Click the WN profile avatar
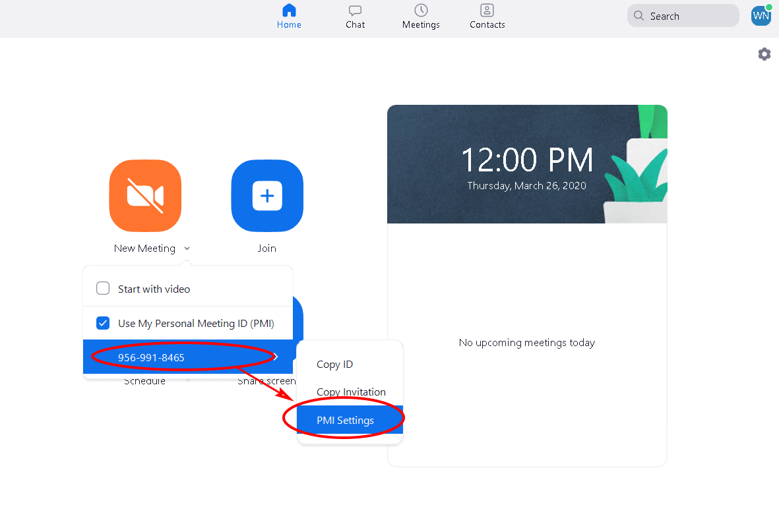Image resolution: width=779 pixels, height=532 pixels. click(761, 16)
